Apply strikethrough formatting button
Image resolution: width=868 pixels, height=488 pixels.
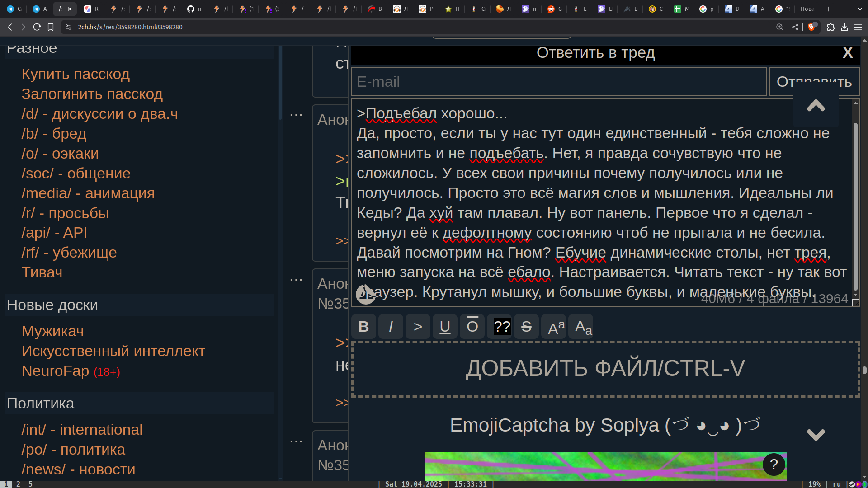point(526,326)
